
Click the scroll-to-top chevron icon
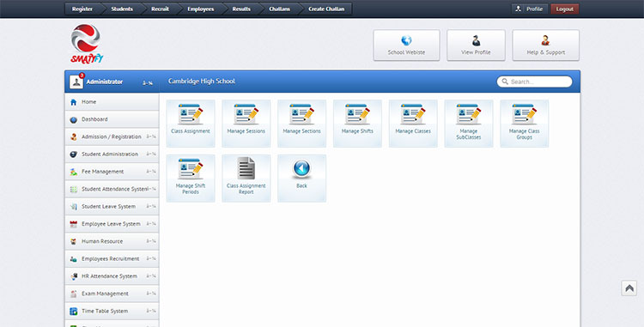pos(629,288)
